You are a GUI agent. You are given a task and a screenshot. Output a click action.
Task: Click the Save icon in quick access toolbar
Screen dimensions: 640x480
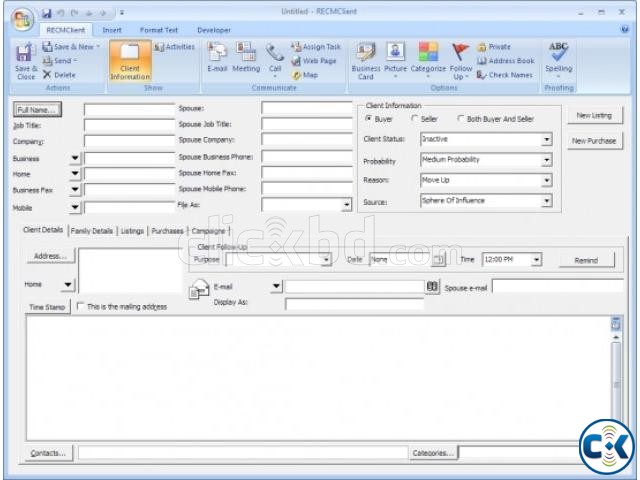47,13
